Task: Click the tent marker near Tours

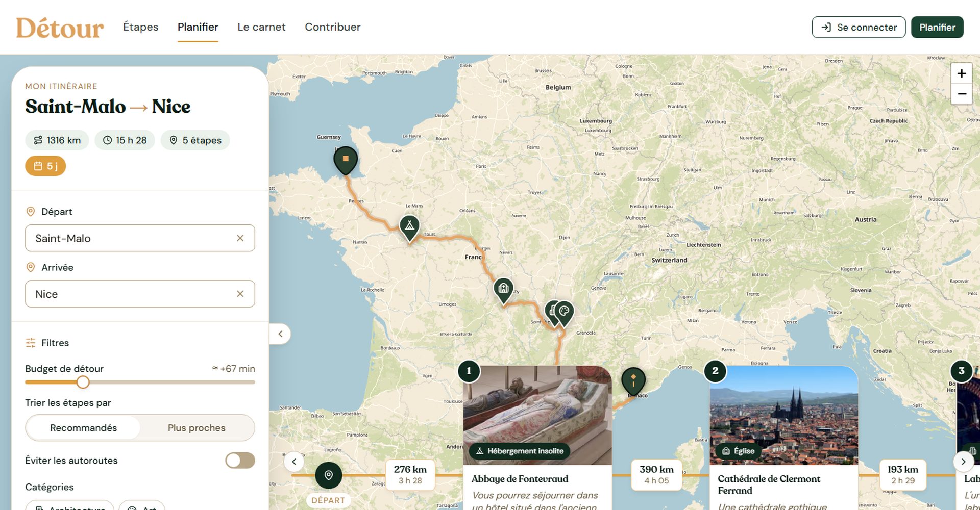Action: coord(409,227)
